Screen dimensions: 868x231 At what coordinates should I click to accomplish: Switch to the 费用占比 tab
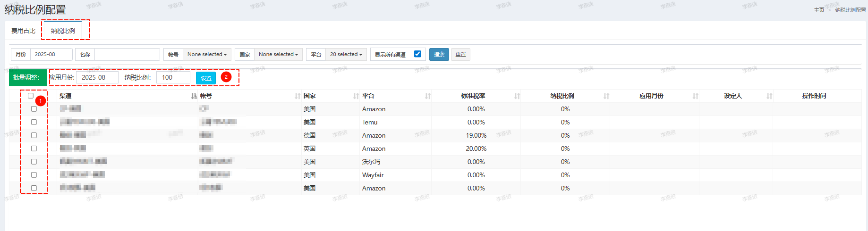[x=23, y=31]
